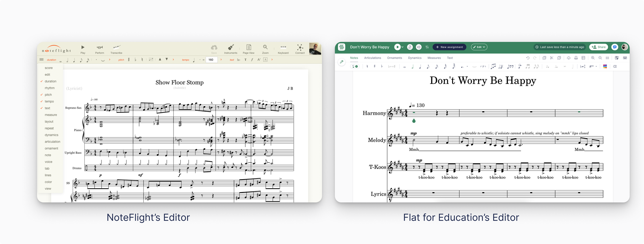Viewport: 644px width, 244px height.
Task: Click the tempo value field showing 160
Action: 211,60
